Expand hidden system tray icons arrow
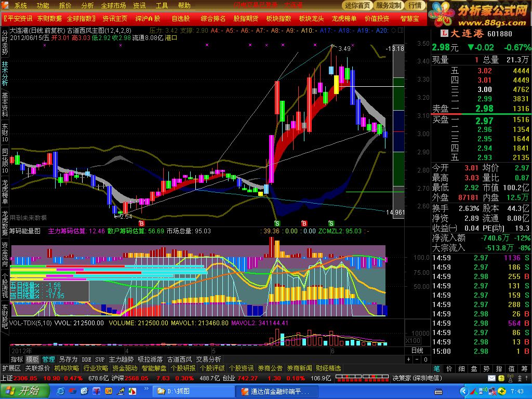Viewport: 532px width, 399px height. [x=464, y=392]
